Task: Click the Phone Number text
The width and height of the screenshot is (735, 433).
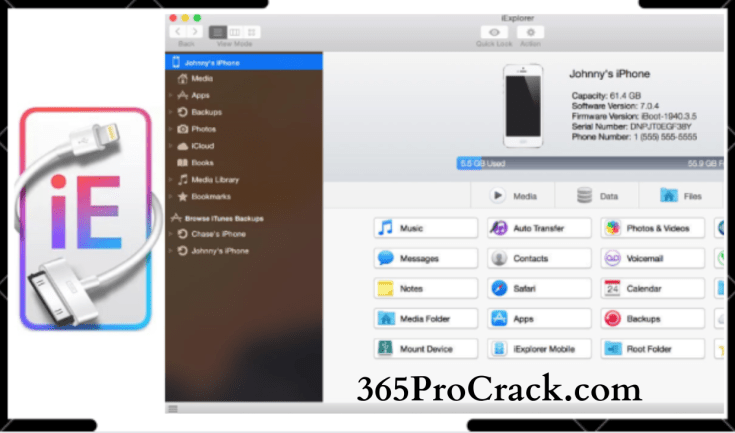Action: tap(634, 137)
